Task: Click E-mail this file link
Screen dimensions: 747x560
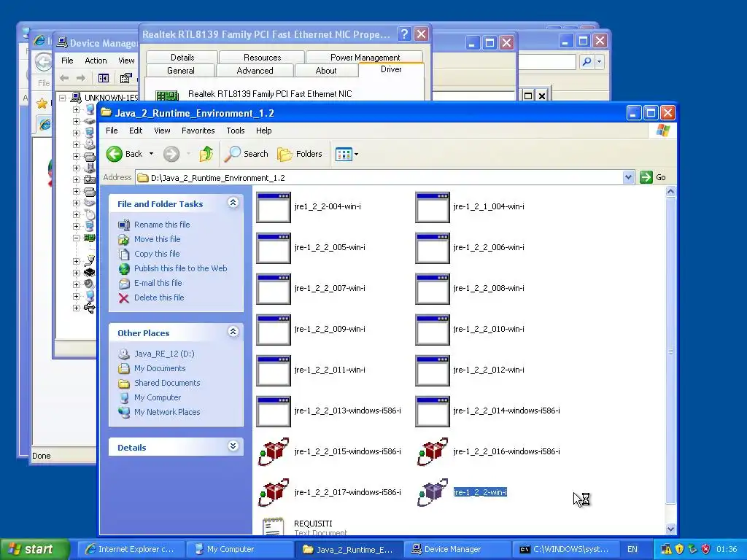Action: click(x=158, y=283)
